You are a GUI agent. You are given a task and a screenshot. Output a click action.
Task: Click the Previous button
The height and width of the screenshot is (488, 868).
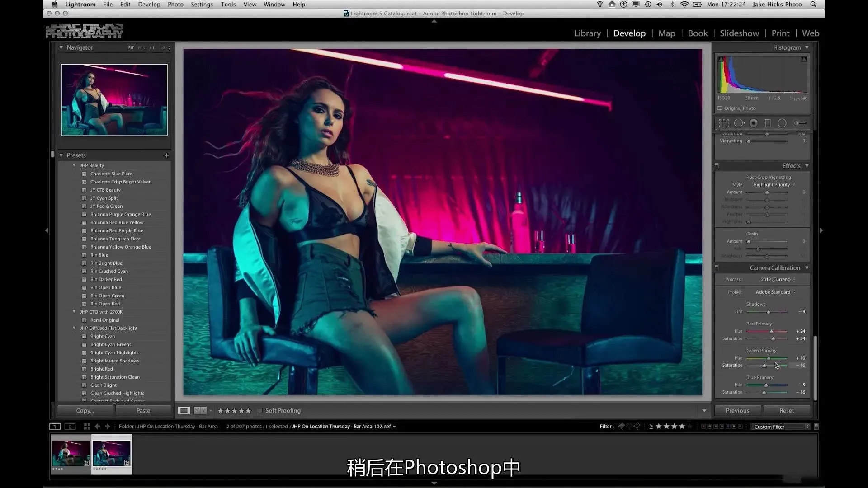coord(737,411)
